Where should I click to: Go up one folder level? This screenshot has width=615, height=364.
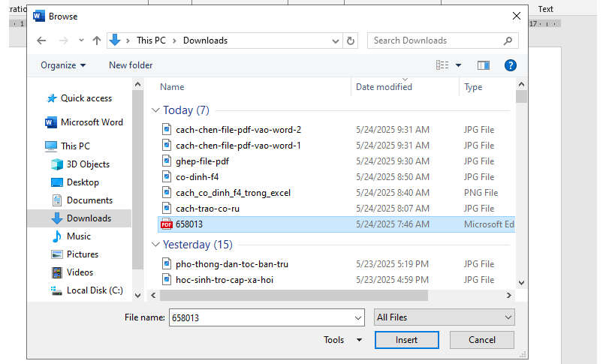(97, 41)
